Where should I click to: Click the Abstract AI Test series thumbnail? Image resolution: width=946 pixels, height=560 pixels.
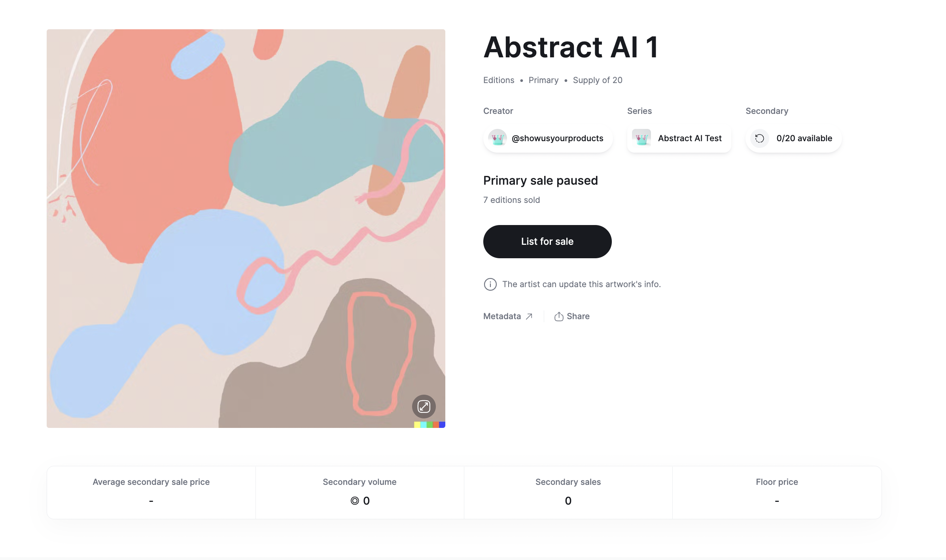(x=641, y=138)
